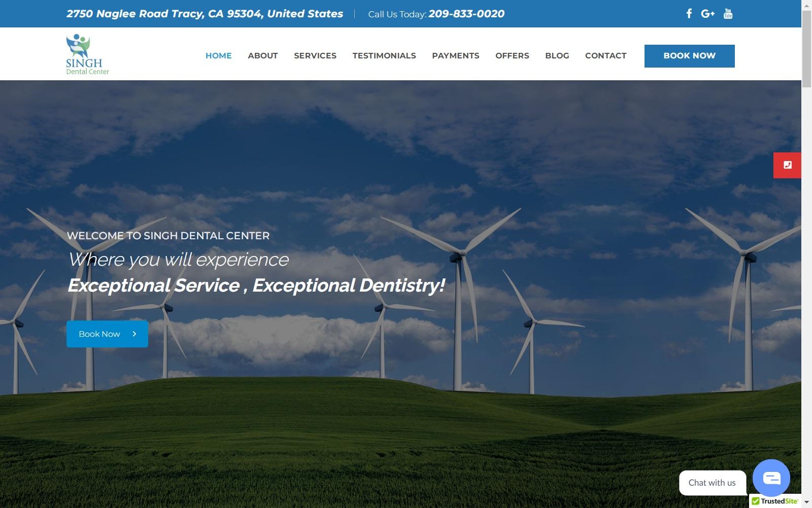Open the Services menu item
The width and height of the screenshot is (812, 508).
click(x=315, y=56)
